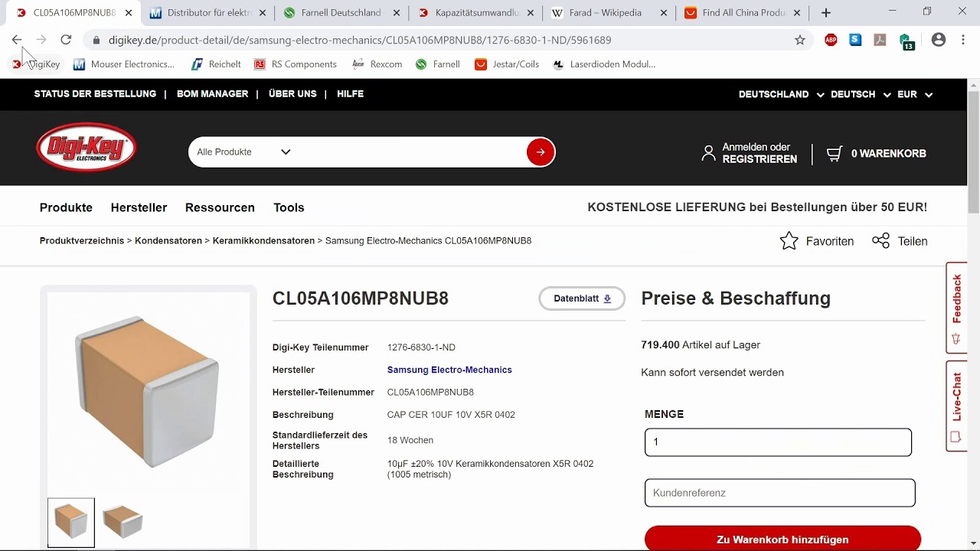Click the browser address bar URL
The image size is (980, 551).
click(360, 40)
